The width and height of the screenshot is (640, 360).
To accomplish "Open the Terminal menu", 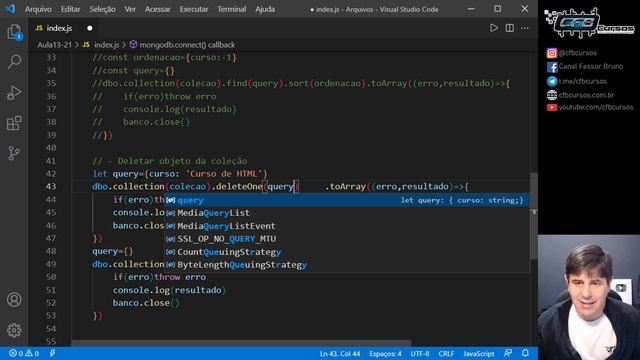I will pyautogui.click(x=231, y=9).
